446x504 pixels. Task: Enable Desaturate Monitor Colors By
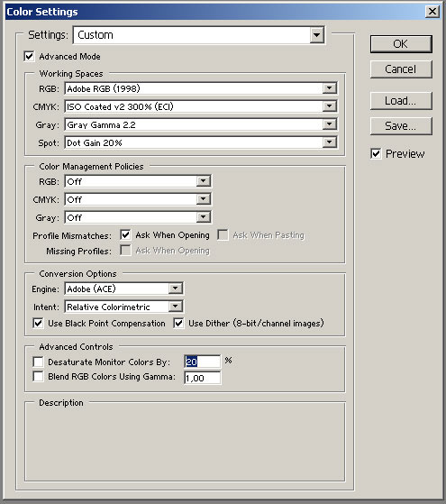[x=38, y=362]
